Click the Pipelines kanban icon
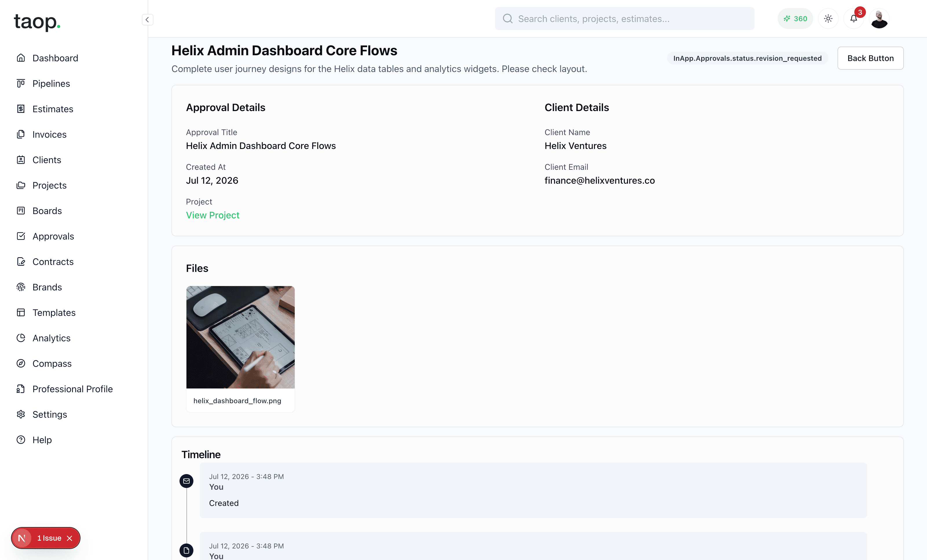The width and height of the screenshot is (927, 560). pos(21,83)
